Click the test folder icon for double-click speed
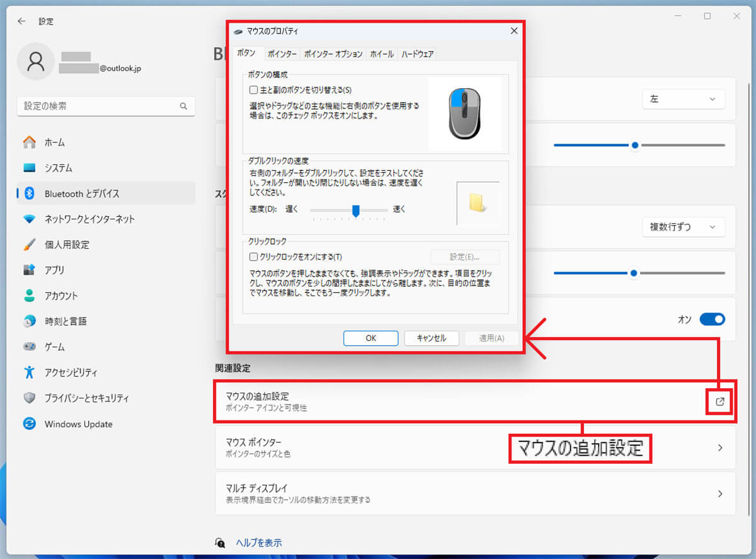Viewport: 756px width, 559px height. pos(478,203)
